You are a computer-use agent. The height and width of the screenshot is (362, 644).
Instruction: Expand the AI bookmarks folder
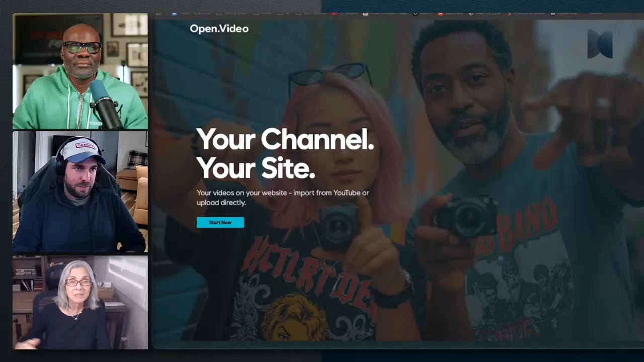[x=283, y=13]
